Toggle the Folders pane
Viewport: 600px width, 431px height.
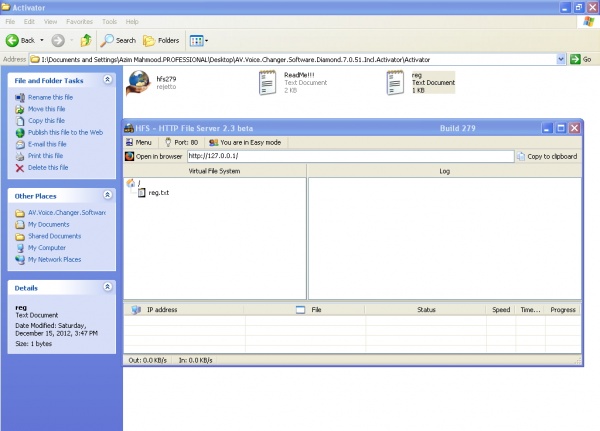161,40
